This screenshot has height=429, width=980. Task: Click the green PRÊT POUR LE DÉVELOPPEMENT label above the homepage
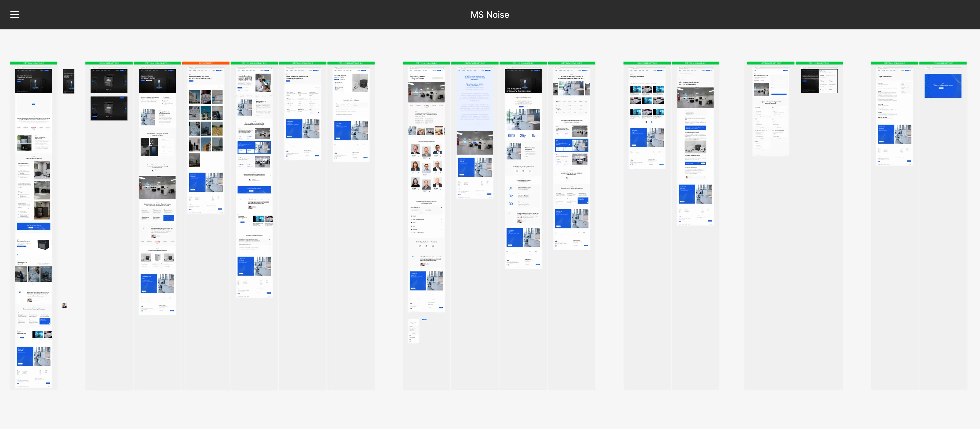point(33,63)
